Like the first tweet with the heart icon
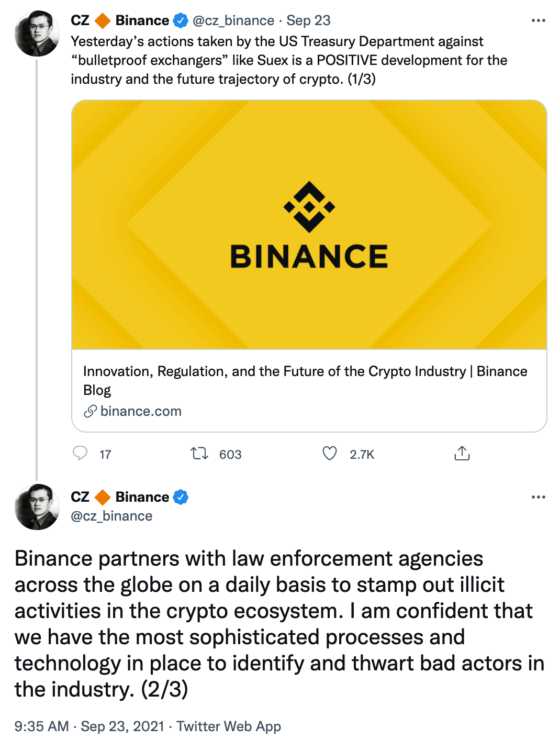Viewport: 560px width, 750px height. pos(330,454)
